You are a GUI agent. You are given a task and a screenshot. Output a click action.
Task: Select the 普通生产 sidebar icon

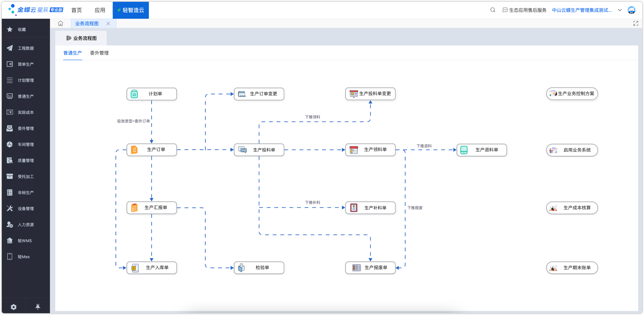pyautogui.click(x=10, y=96)
